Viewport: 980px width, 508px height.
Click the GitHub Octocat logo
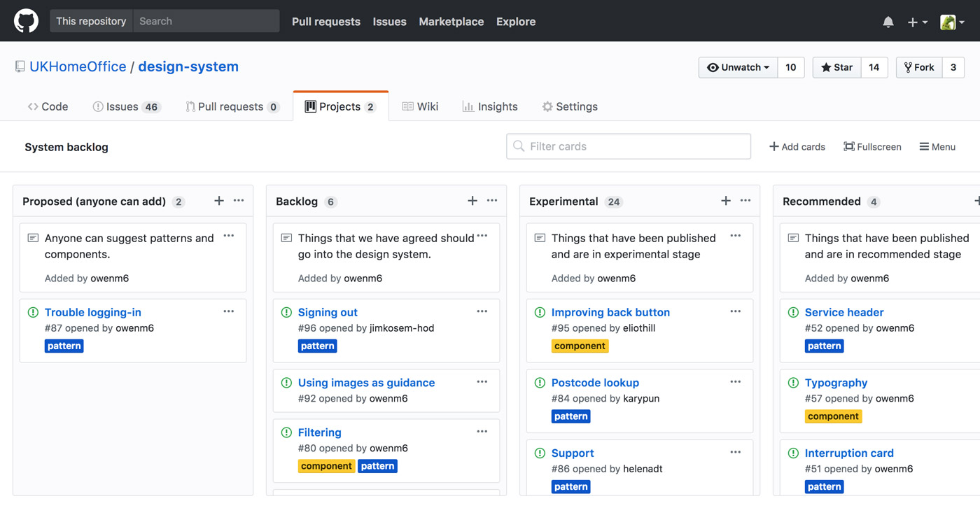[x=27, y=21]
